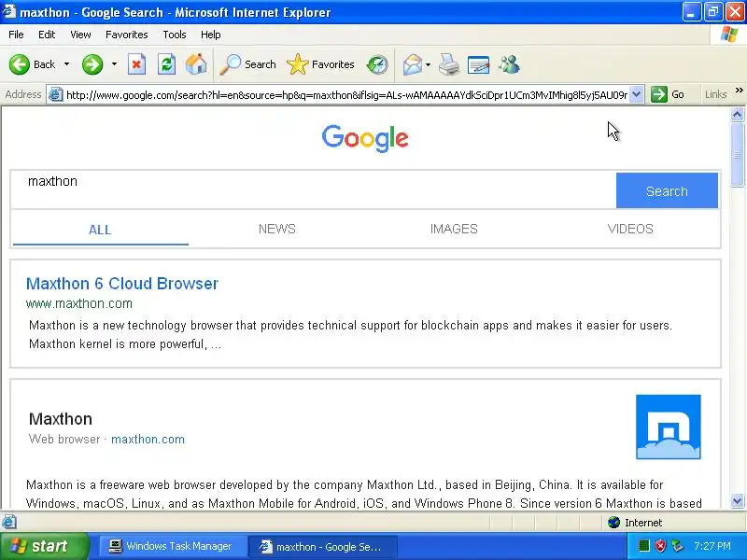Refresh the page with the green arrows icon

click(166, 64)
